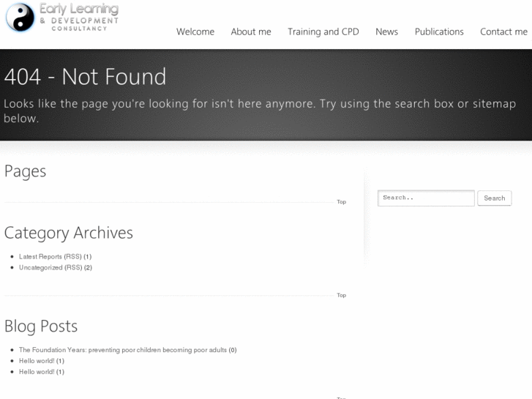Navigate to the Contact me page

pos(503,31)
